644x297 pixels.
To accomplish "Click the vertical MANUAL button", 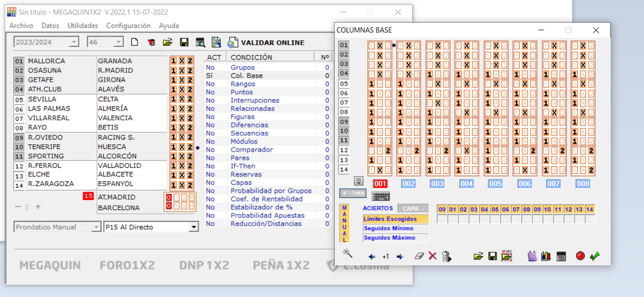I will (x=345, y=222).
